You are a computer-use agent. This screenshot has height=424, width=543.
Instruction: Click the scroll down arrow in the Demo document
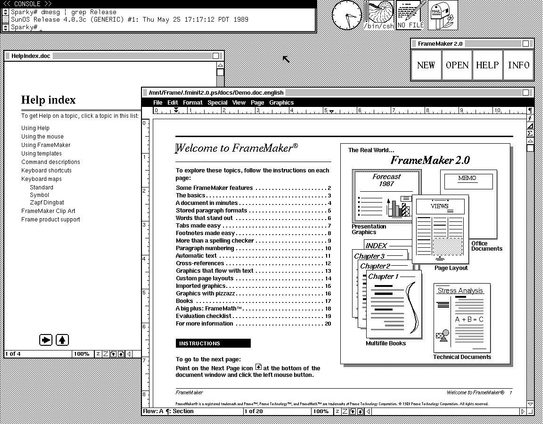point(530,404)
